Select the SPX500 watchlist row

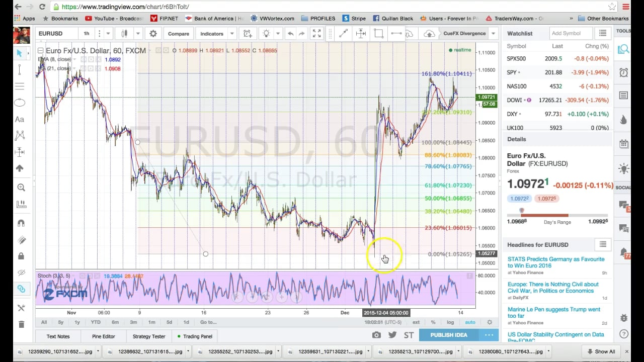[557, 59]
